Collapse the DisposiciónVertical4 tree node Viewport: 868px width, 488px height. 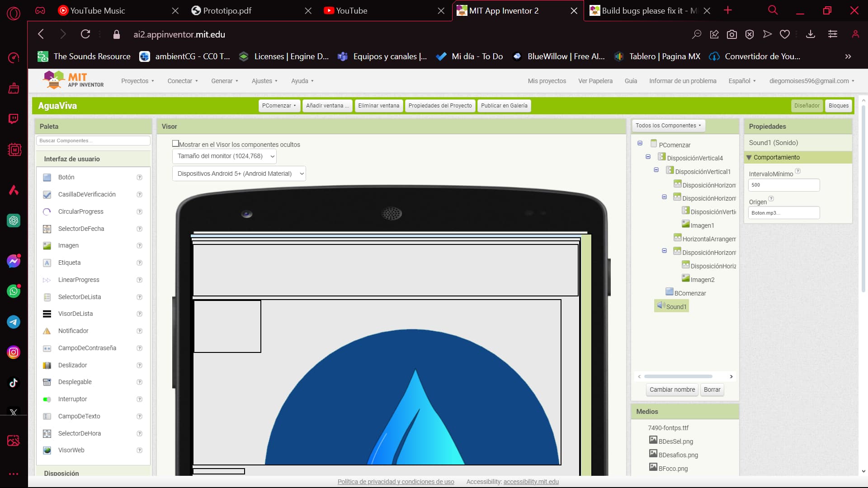click(648, 156)
